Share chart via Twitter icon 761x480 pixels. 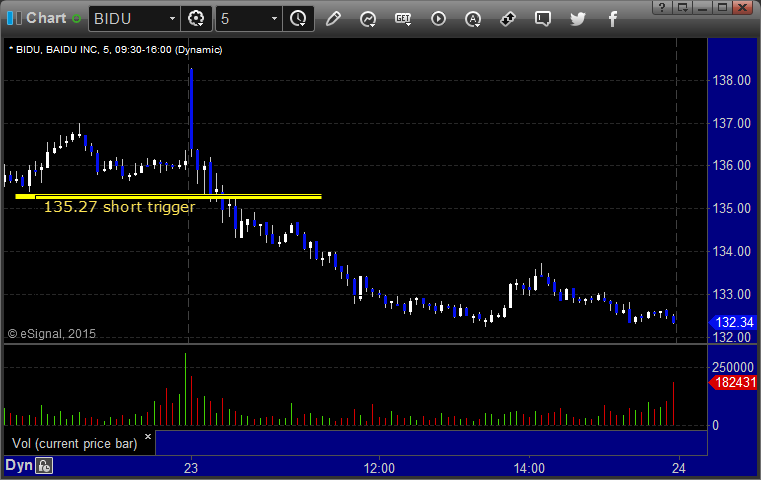(x=578, y=19)
